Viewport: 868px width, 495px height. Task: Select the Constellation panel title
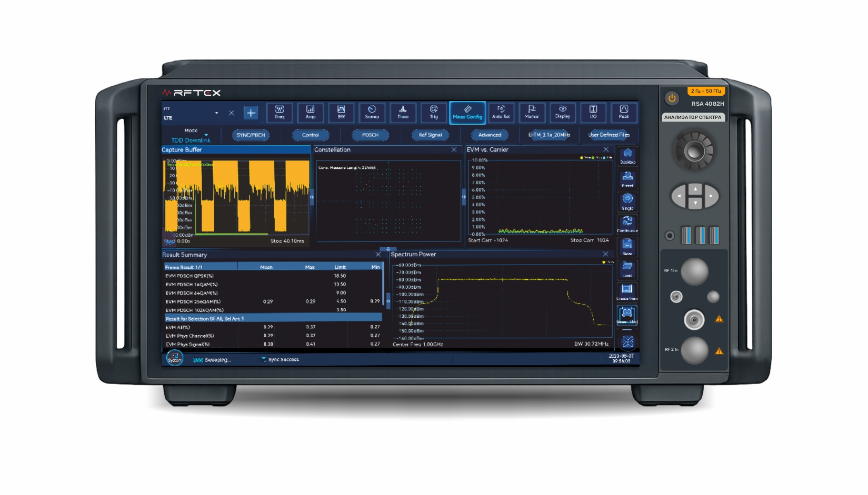tap(332, 150)
